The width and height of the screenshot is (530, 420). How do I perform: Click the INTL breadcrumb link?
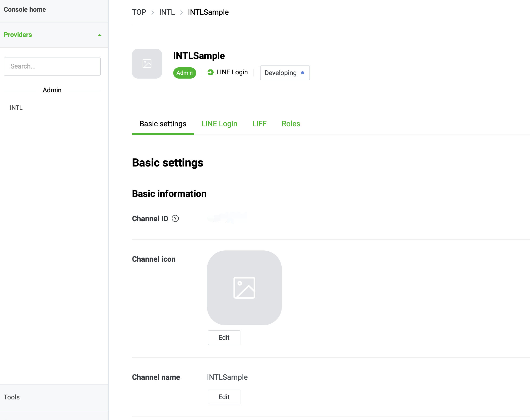tap(167, 12)
